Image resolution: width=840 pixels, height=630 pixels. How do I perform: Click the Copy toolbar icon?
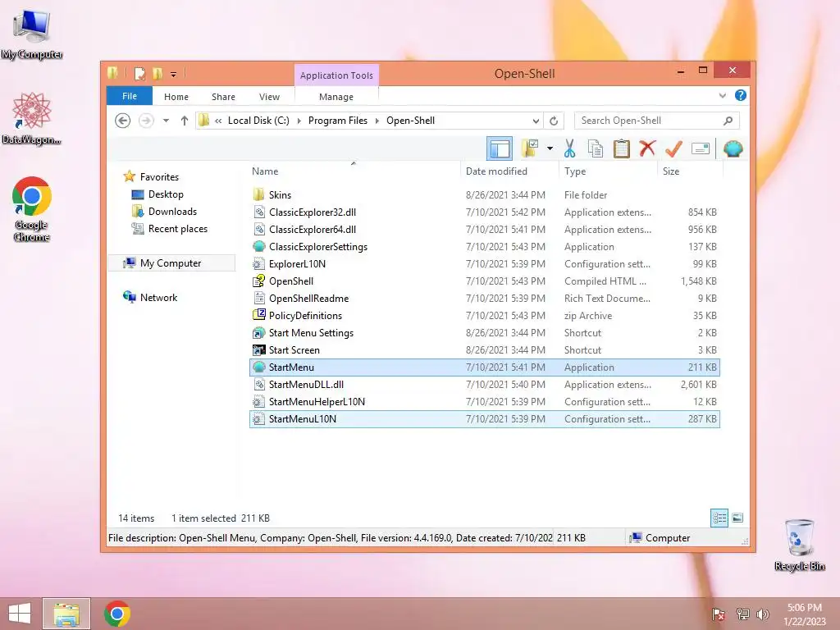596,148
